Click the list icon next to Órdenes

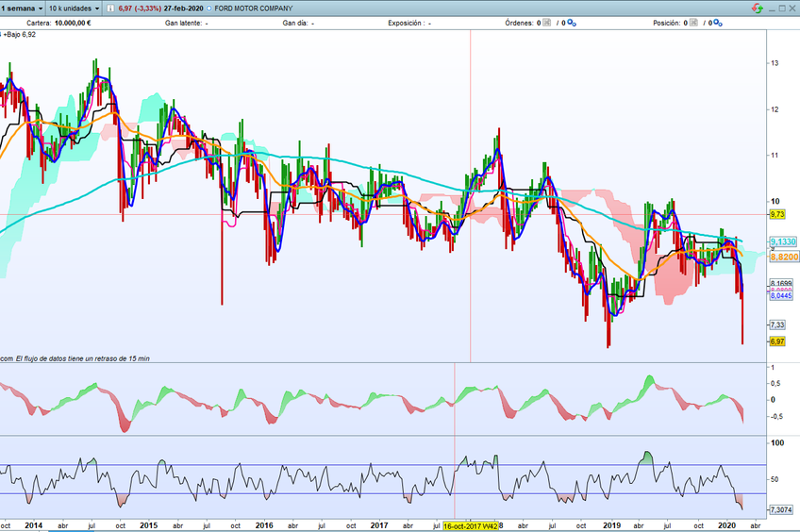(x=546, y=23)
